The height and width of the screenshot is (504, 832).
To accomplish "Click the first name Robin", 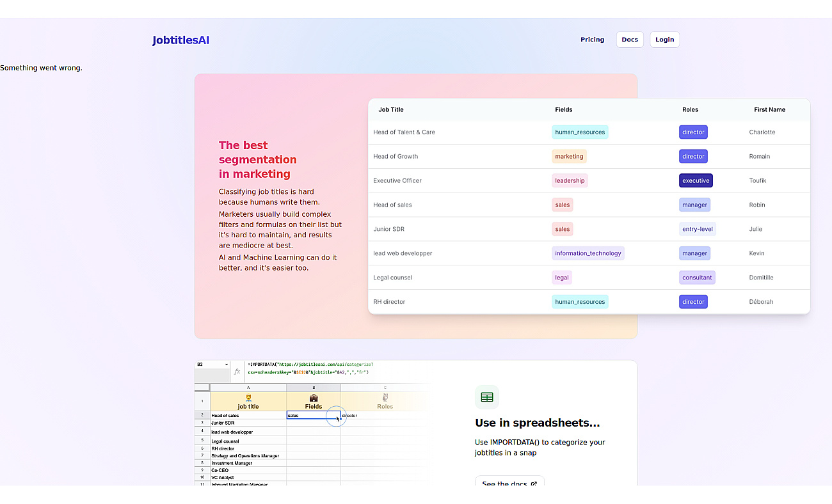I will [x=757, y=205].
